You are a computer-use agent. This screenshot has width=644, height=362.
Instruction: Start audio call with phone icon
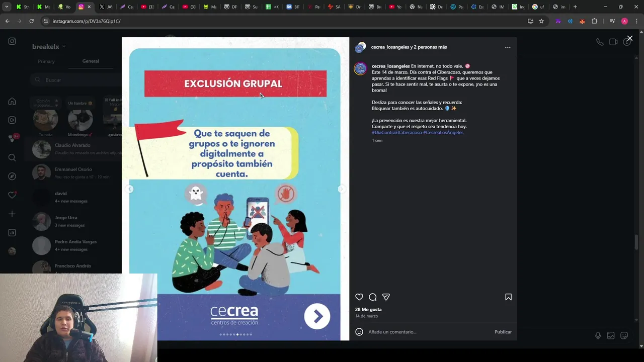pyautogui.click(x=600, y=42)
